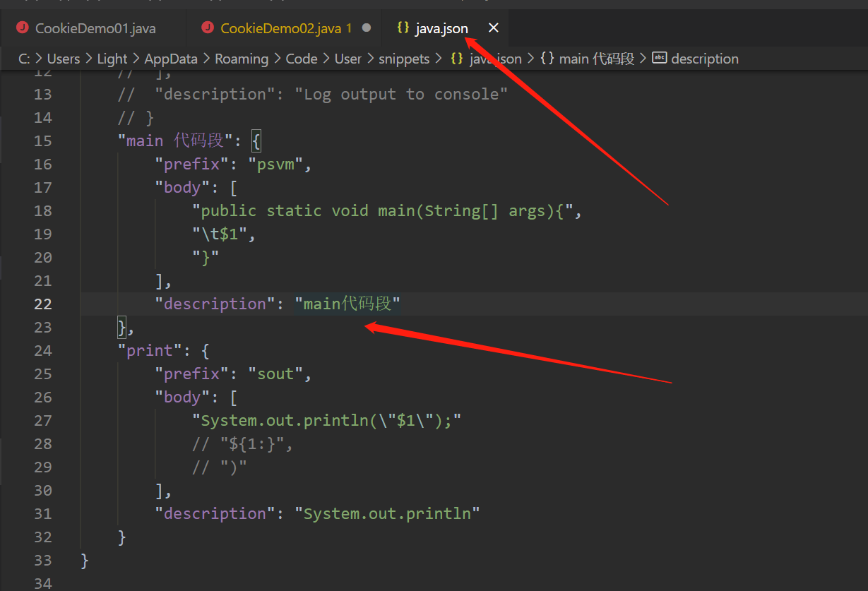Close the java.json tab
868x591 pixels.
coord(494,28)
